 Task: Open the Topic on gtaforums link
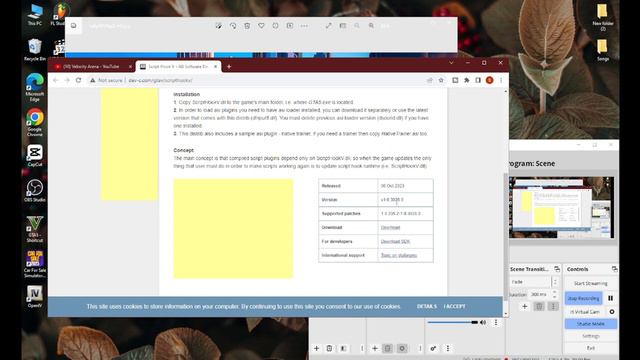point(399,255)
